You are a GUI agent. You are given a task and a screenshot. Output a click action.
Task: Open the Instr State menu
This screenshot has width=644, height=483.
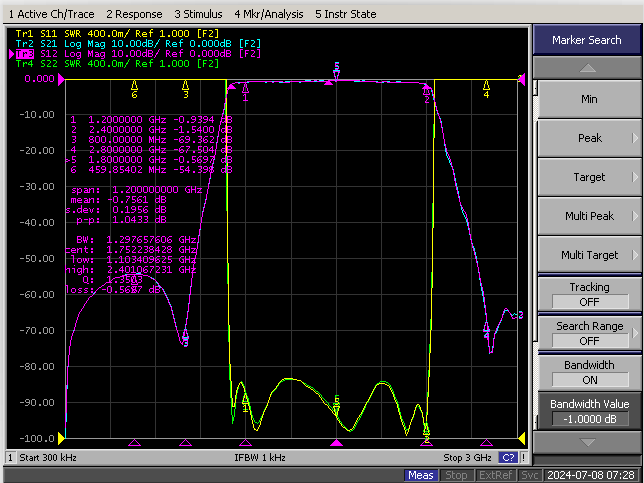tap(346, 14)
